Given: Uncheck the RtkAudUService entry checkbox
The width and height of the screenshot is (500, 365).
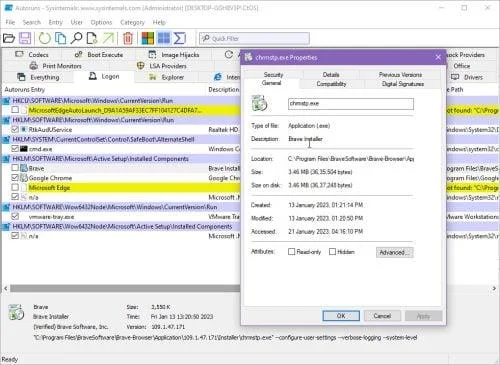Looking at the screenshot, I should click(x=15, y=129).
